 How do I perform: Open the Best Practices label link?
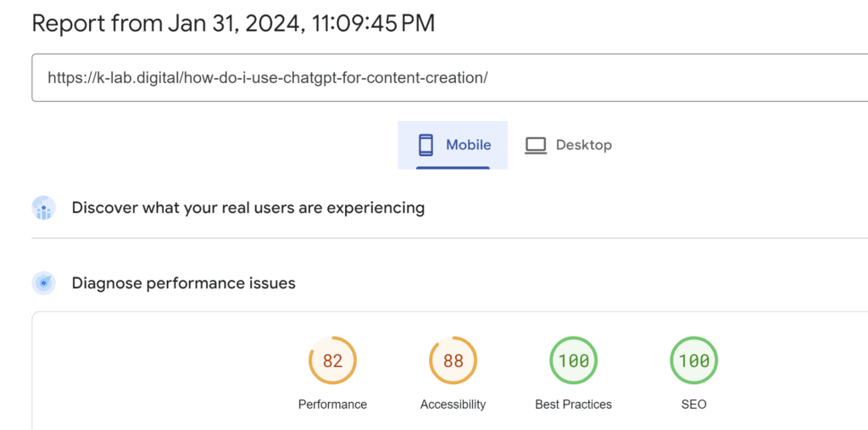point(574,405)
